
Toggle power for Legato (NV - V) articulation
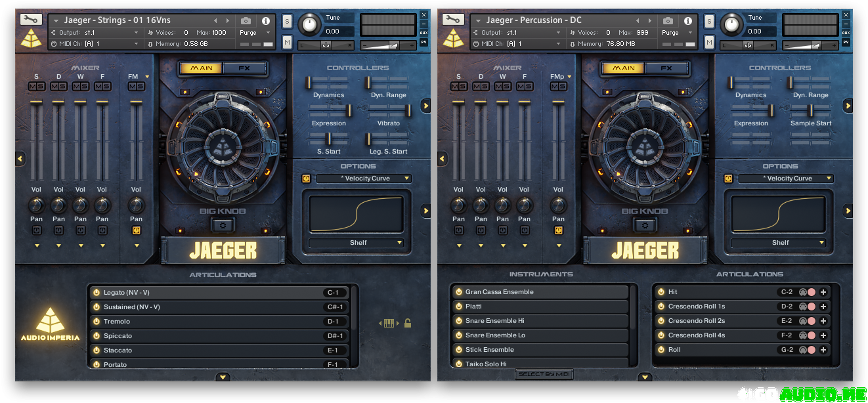coord(96,293)
